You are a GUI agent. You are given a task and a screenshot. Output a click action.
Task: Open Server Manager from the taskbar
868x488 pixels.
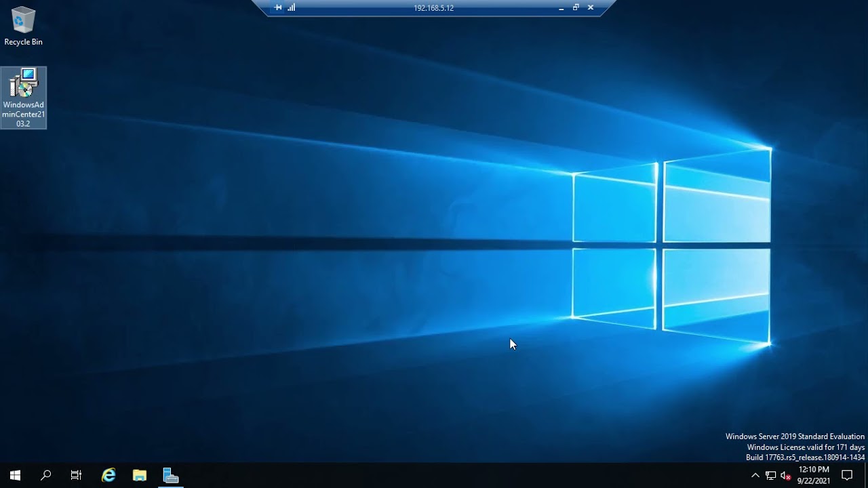(x=171, y=475)
